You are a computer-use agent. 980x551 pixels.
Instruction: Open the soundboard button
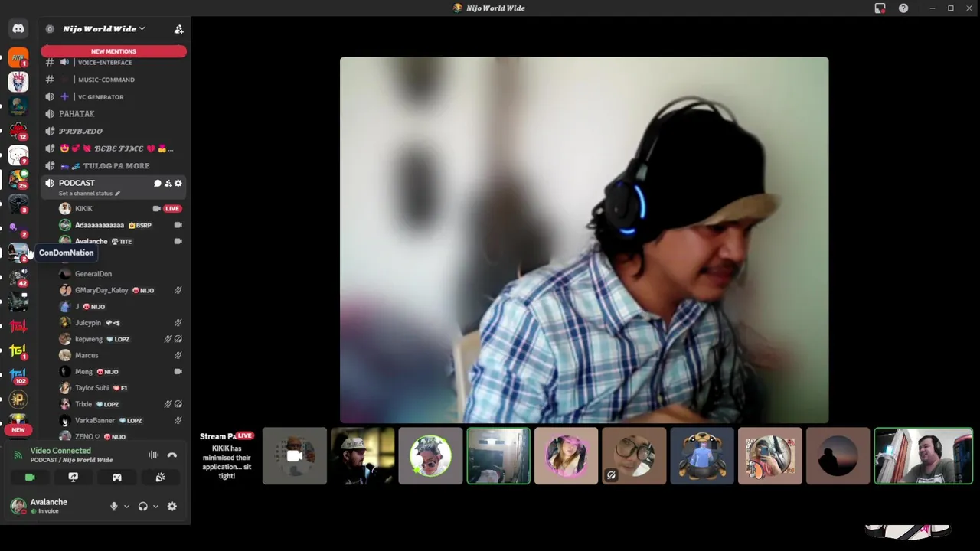160,478
